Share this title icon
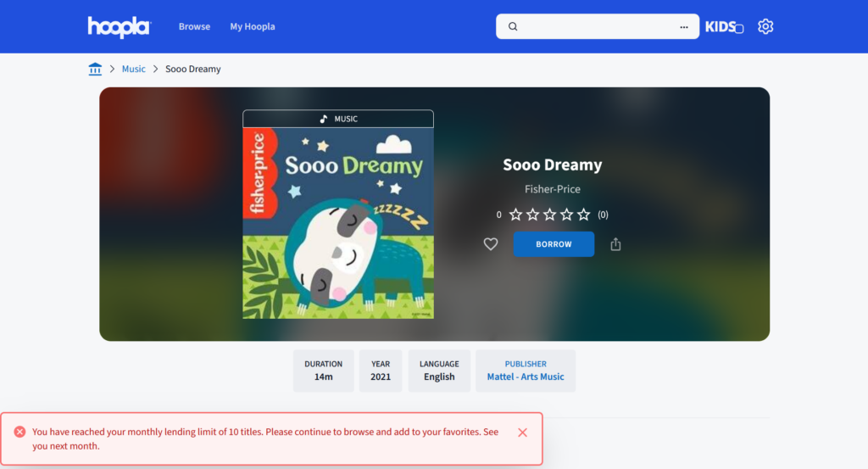Viewport: 868px width, 469px height. (x=615, y=244)
